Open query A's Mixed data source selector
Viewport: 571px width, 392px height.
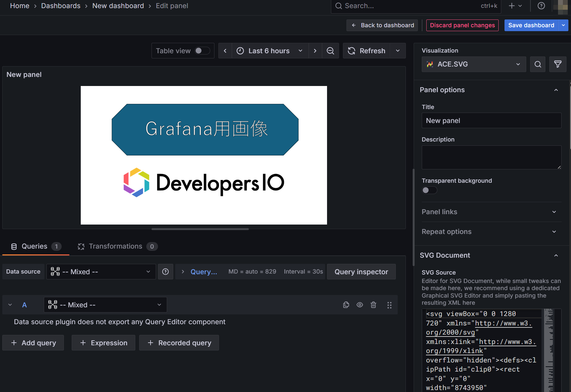(105, 305)
